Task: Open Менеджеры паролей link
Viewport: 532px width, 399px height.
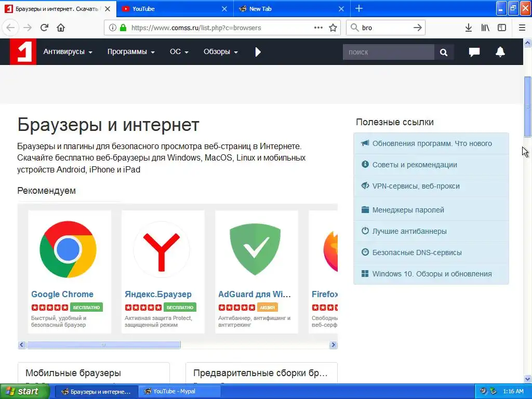Action: (431, 210)
